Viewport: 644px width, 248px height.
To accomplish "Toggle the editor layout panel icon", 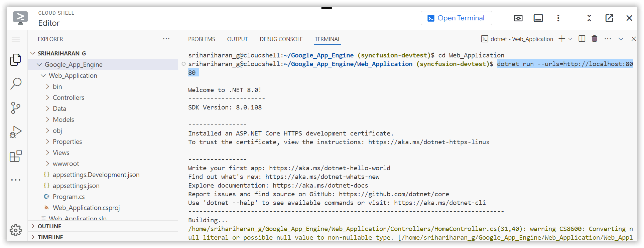I will click(538, 18).
